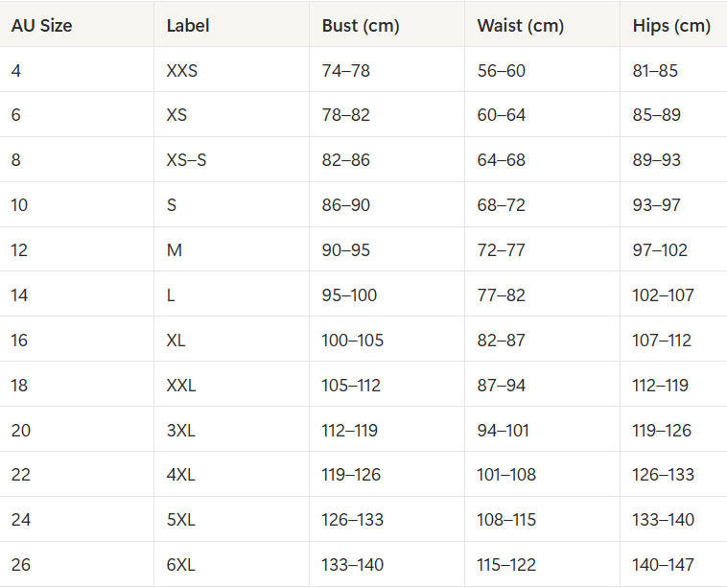This screenshot has width=727, height=588.
Task: Click the Label column header
Action: pyautogui.click(x=188, y=26)
